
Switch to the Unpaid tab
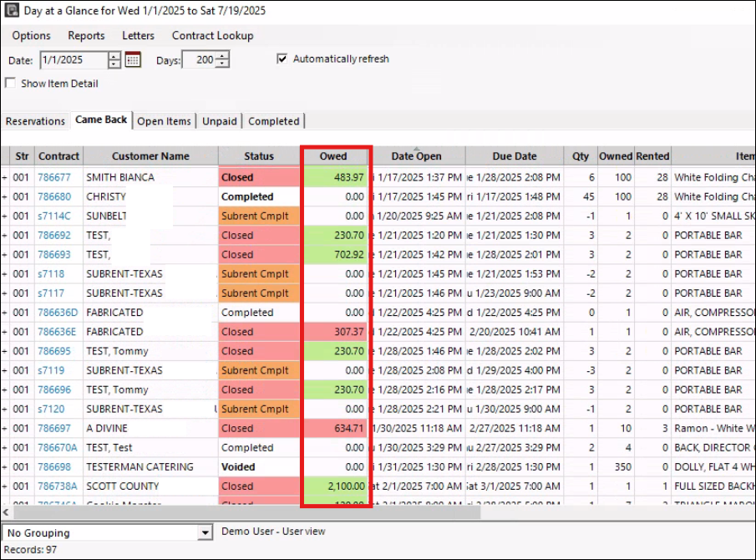(220, 121)
